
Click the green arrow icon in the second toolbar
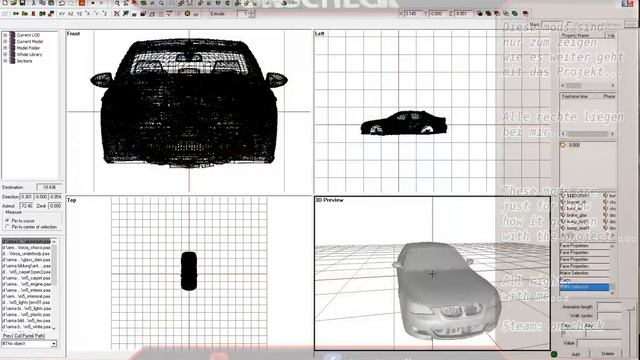point(16,14)
